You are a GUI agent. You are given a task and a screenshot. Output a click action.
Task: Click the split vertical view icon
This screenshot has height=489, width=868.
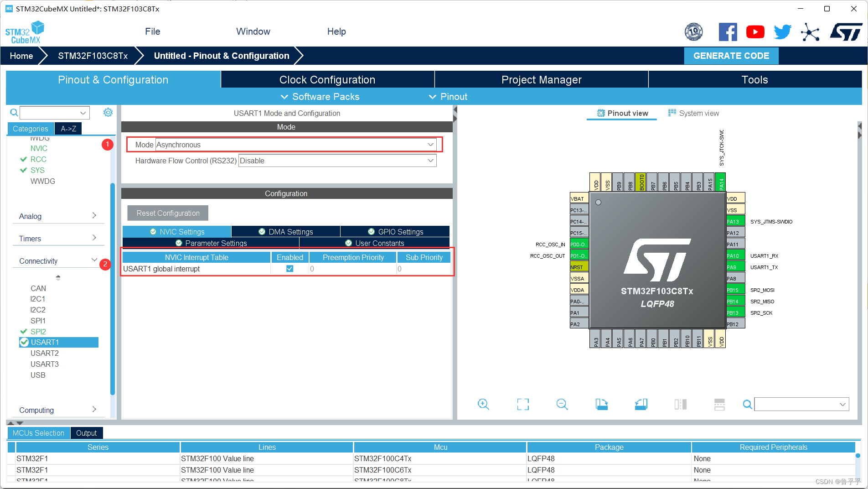coord(680,404)
